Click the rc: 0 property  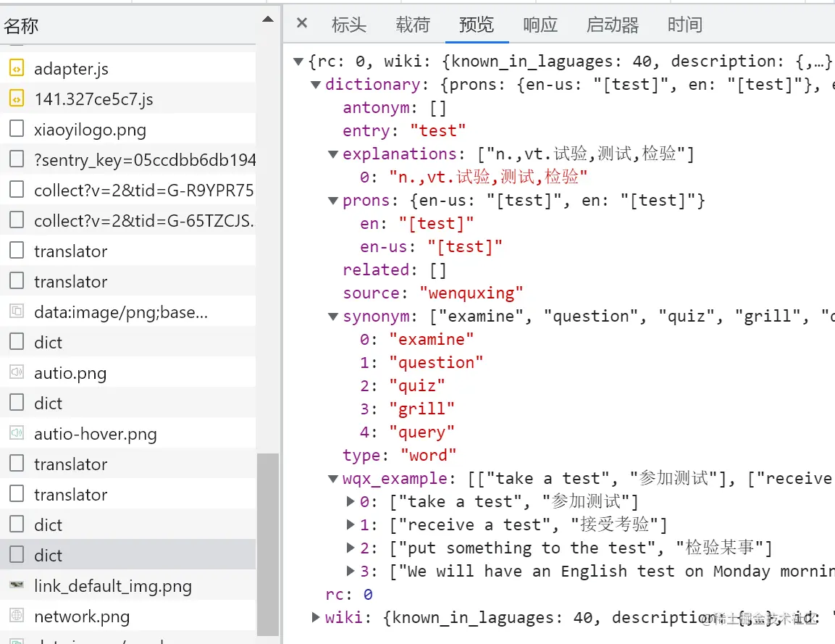point(349,594)
